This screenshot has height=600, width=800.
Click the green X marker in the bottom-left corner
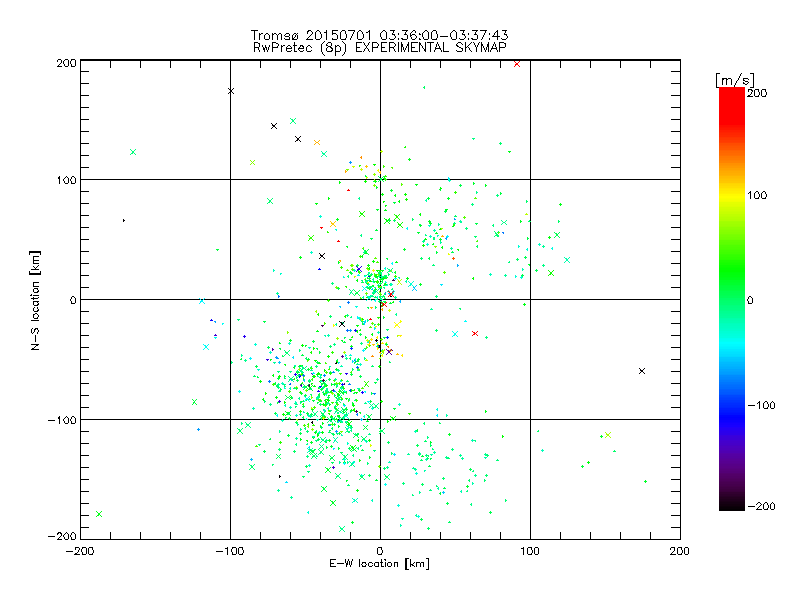(99, 514)
